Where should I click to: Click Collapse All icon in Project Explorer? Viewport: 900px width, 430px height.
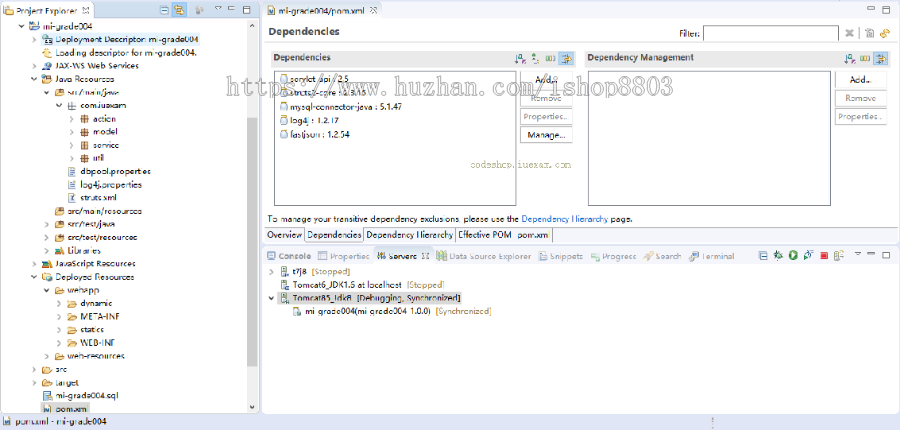click(165, 10)
